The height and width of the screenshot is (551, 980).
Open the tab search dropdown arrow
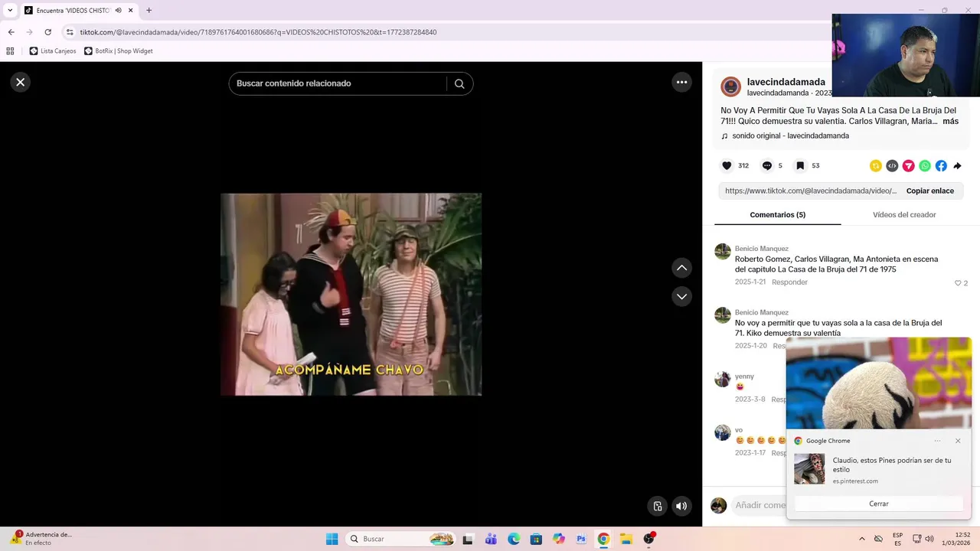tap(10, 11)
